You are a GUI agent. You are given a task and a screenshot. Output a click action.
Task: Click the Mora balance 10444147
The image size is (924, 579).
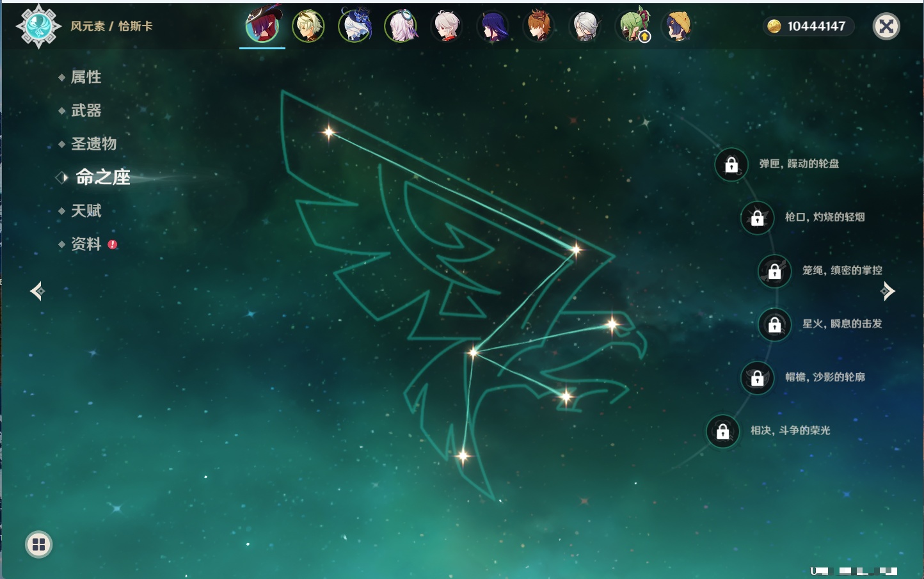click(x=816, y=26)
